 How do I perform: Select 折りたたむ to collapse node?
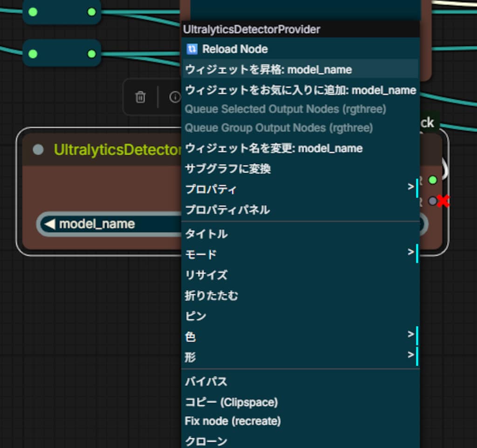coord(300,296)
